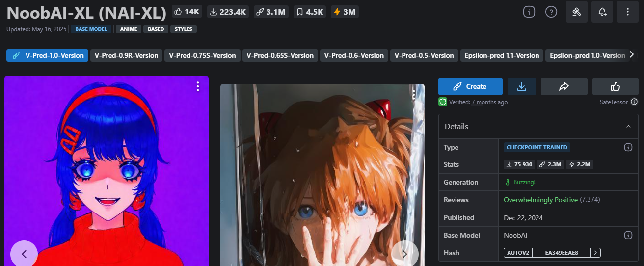The height and width of the screenshot is (266, 644).
Task: Select the Epsilon-pred 1.0-Version tab
Action: (586, 55)
